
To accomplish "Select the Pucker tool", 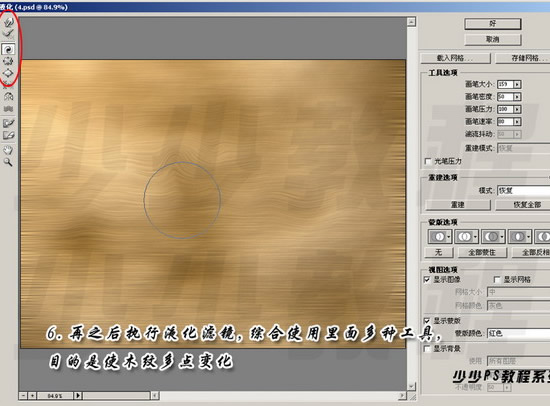I will tap(8, 61).
